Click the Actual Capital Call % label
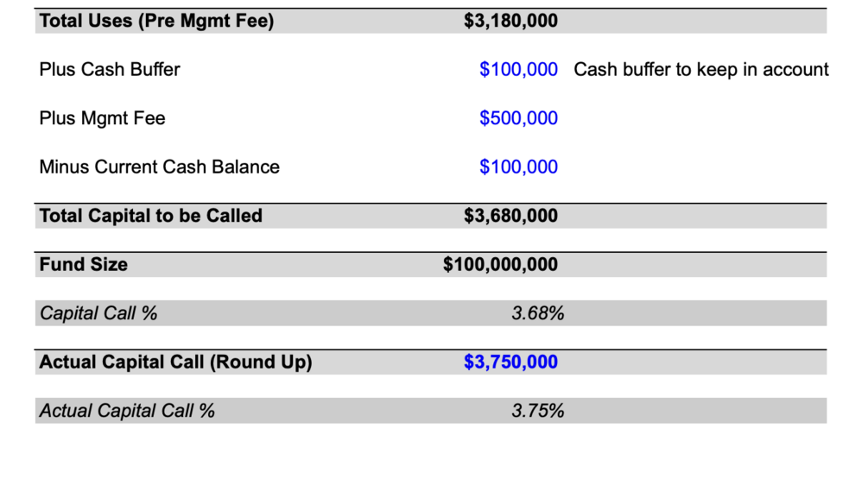 pos(127,411)
